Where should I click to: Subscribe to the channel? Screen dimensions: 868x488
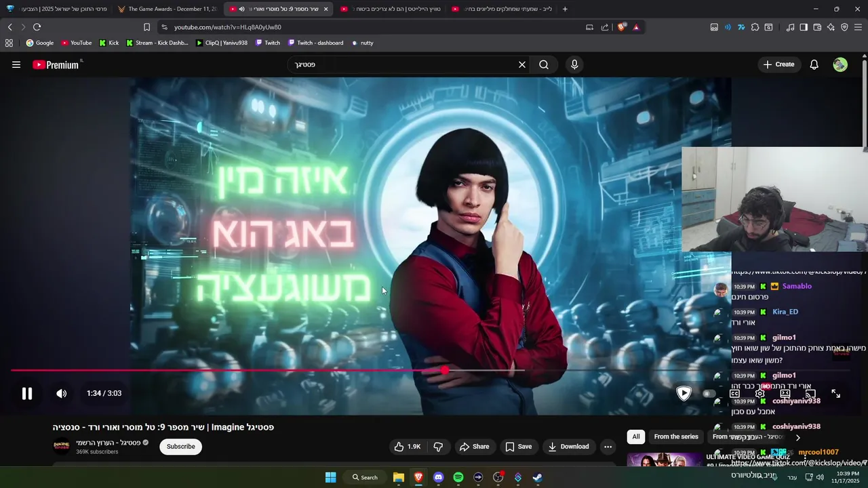181,447
